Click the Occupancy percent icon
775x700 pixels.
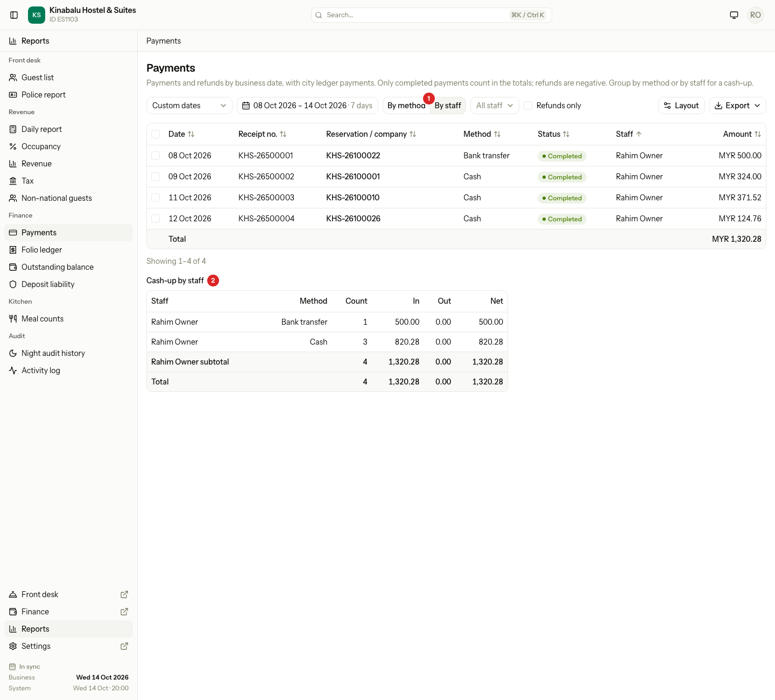coord(13,146)
